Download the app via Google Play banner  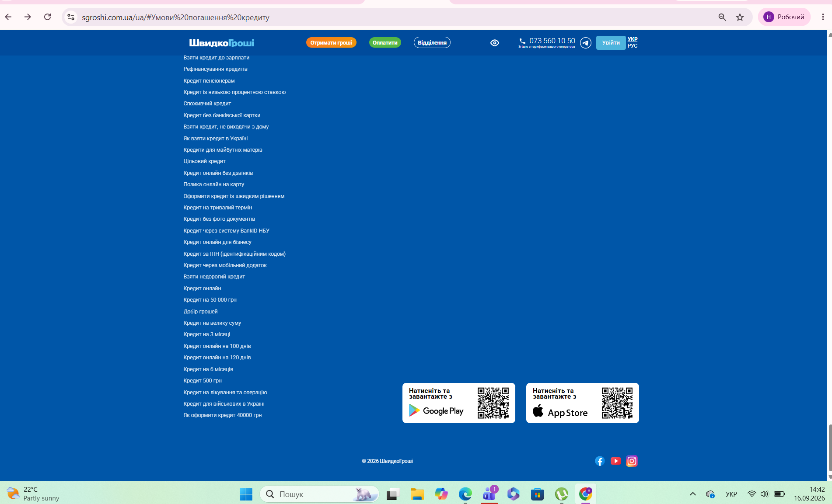coord(459,403)
